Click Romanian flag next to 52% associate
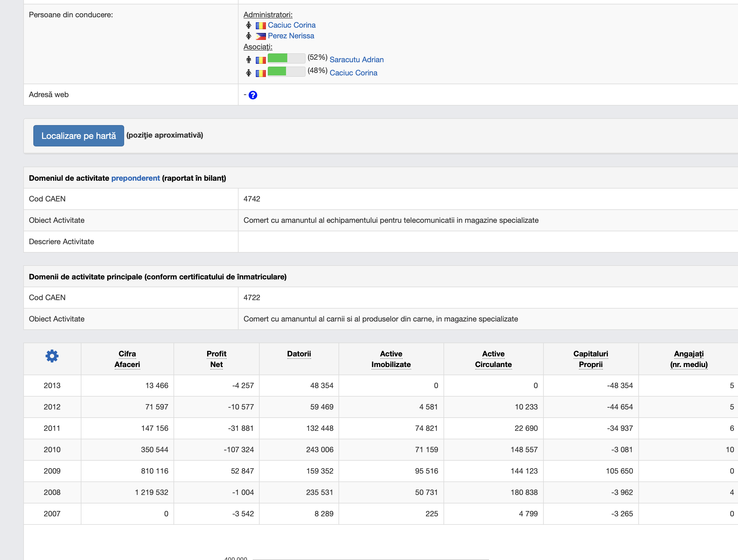 pos(261,60)
